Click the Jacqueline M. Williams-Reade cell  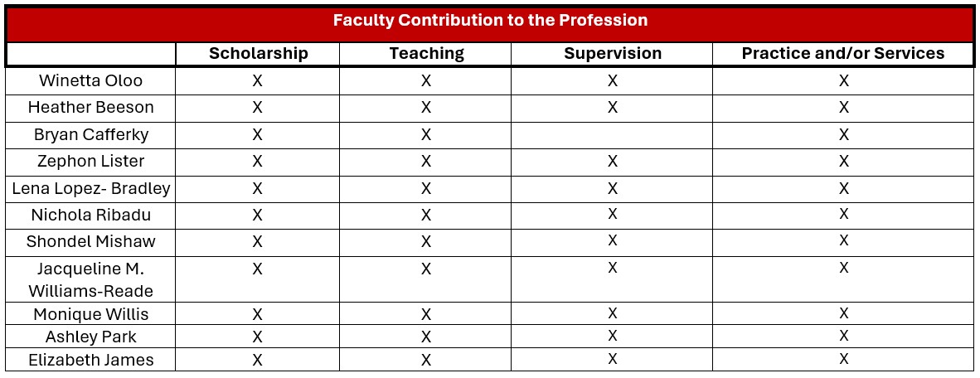tap(91, 279)
